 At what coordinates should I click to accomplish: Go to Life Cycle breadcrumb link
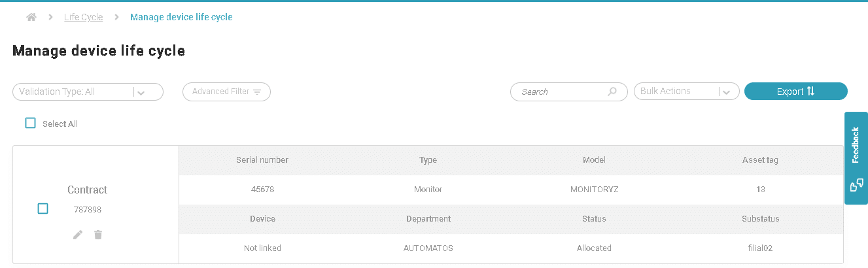click(83, 17)
